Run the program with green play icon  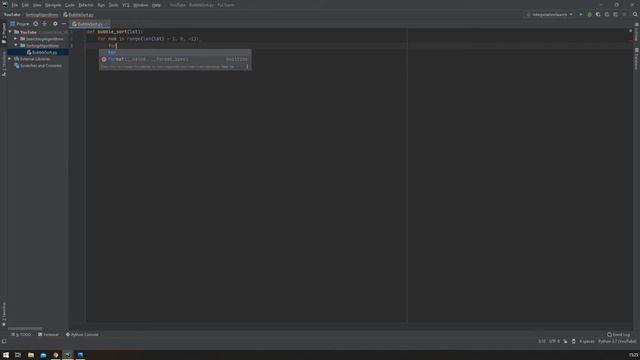click(581, 15)
